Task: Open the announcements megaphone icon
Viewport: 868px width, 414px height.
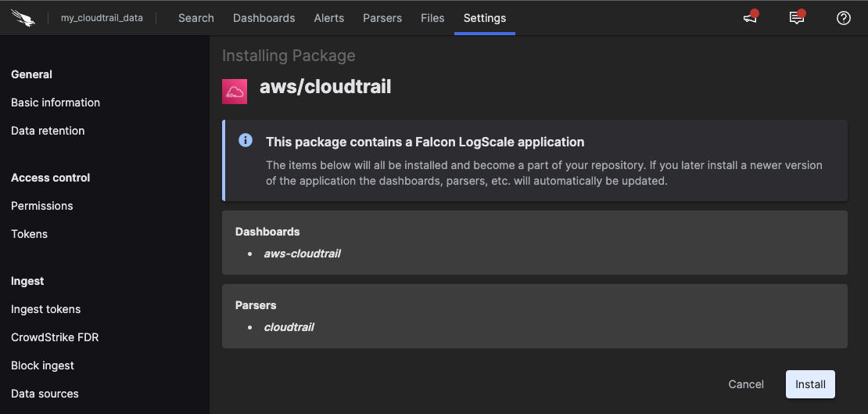Action: tap(750, 18)
